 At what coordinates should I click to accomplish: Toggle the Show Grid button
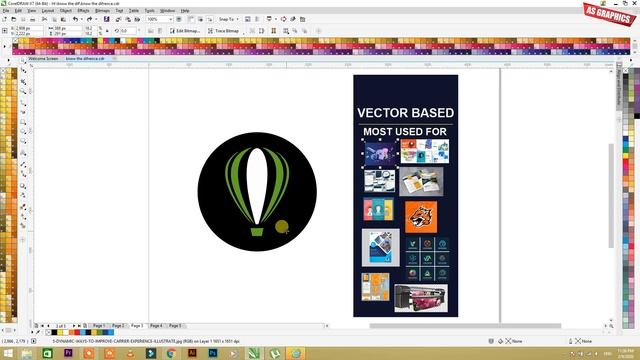200,19
